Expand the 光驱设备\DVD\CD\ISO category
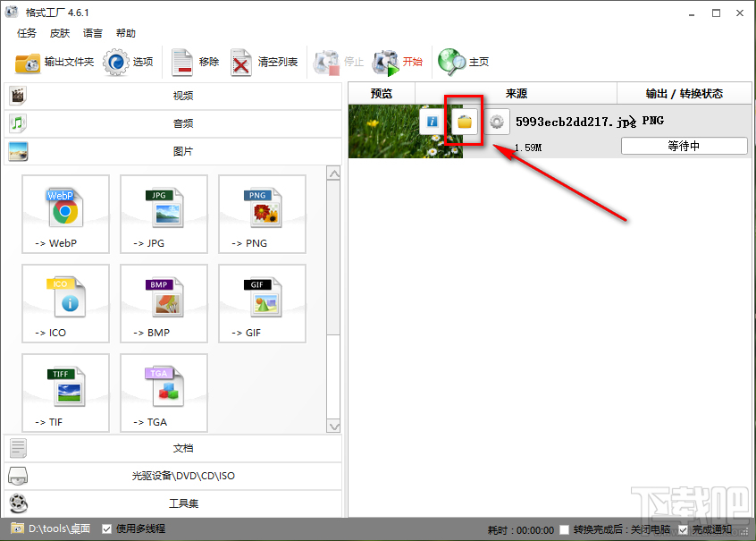 (173, 476)
